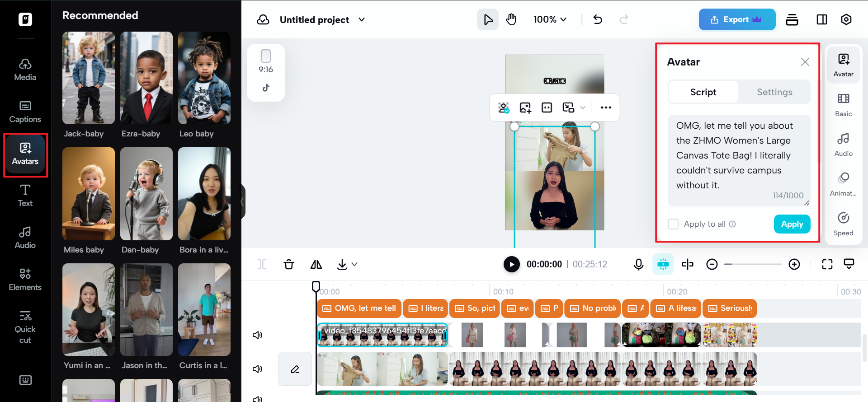868x402 pixels.
Task: Click the undo arrow icon
Action: [598, 19]
